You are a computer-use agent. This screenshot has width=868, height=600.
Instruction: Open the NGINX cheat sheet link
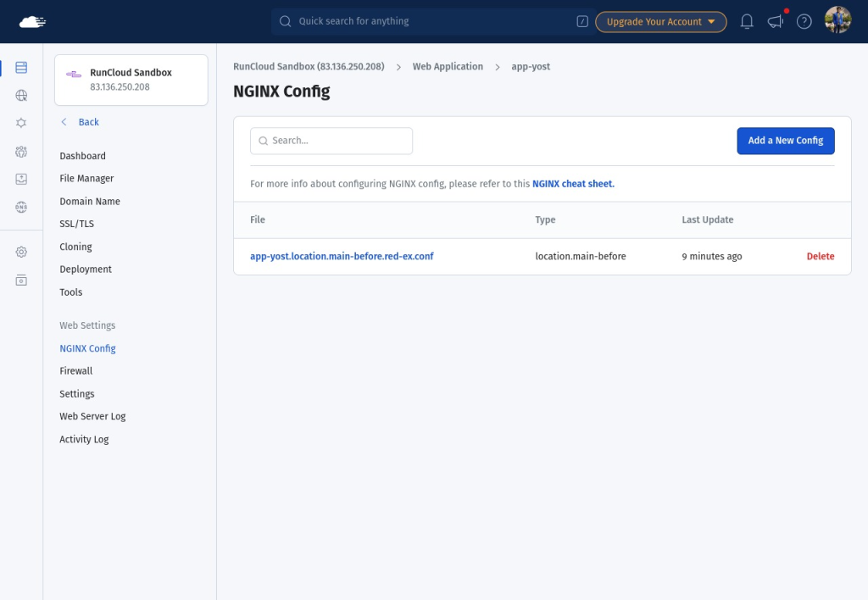(573, 184)
